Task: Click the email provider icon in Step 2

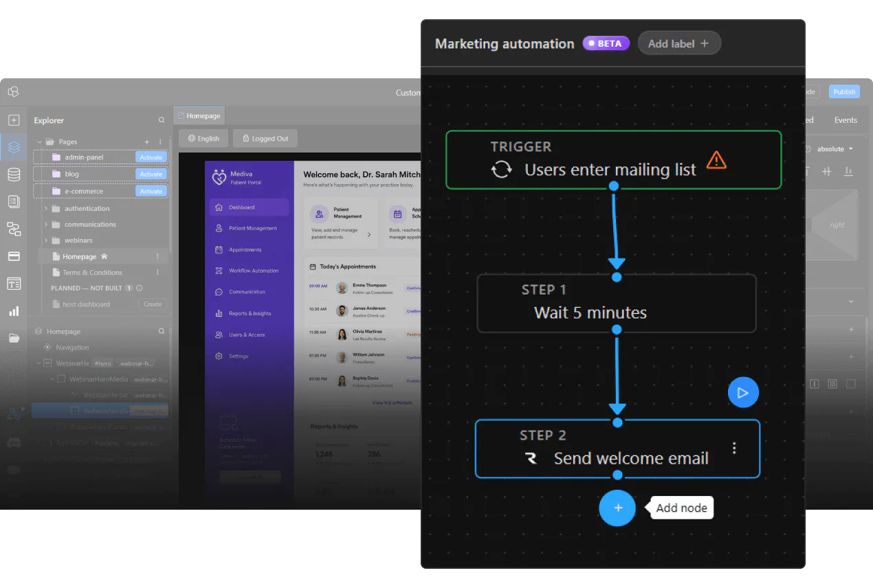Action: 531,458
